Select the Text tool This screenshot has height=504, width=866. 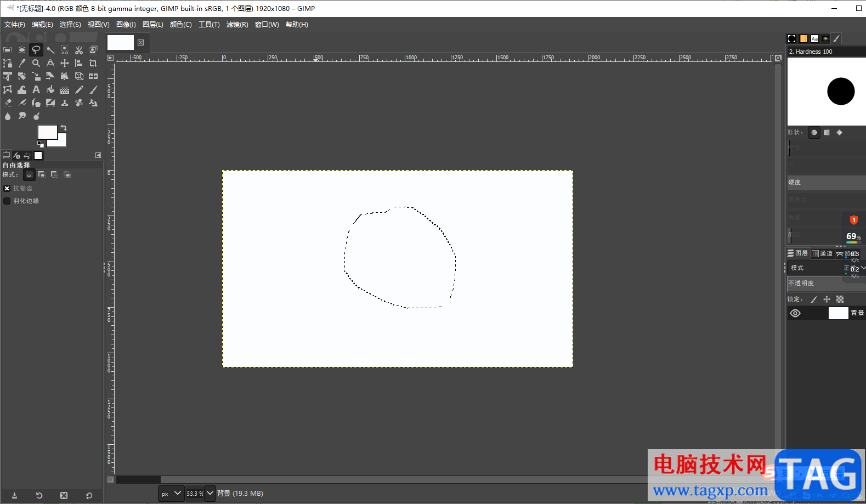[36, 89]
